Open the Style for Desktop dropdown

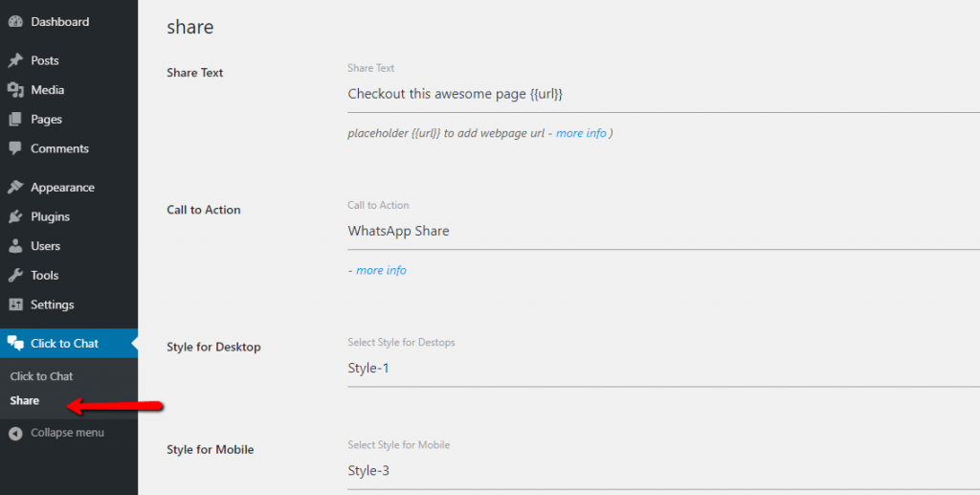click(x=664, y=368)
